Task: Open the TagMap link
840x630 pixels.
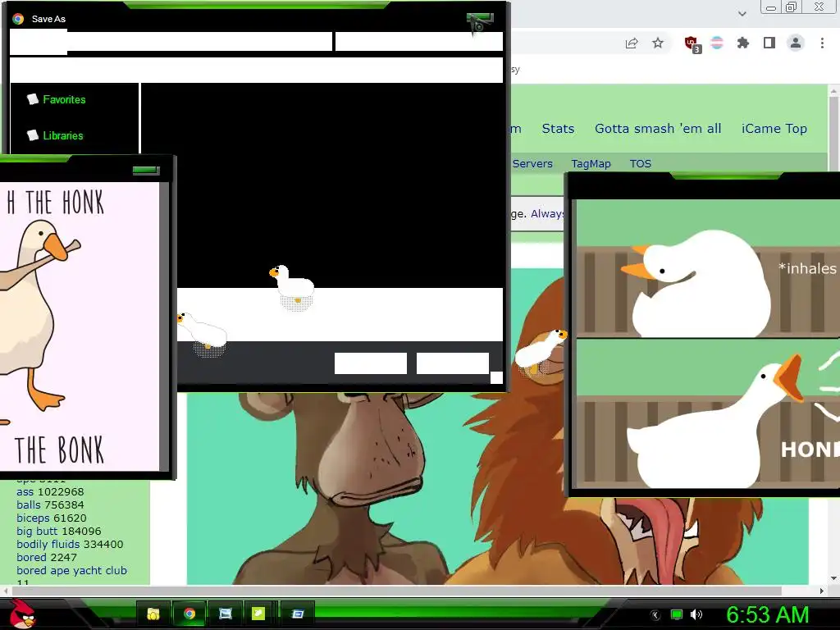Action: 591,163
